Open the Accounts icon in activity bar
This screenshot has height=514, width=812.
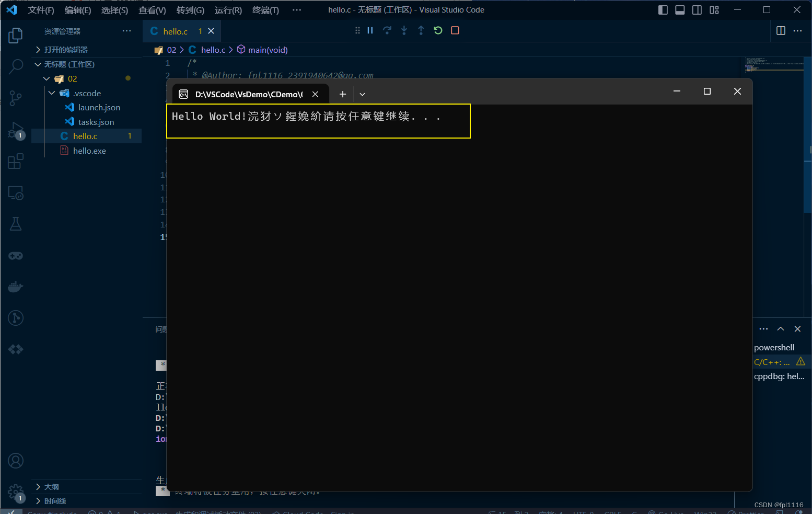15,461
